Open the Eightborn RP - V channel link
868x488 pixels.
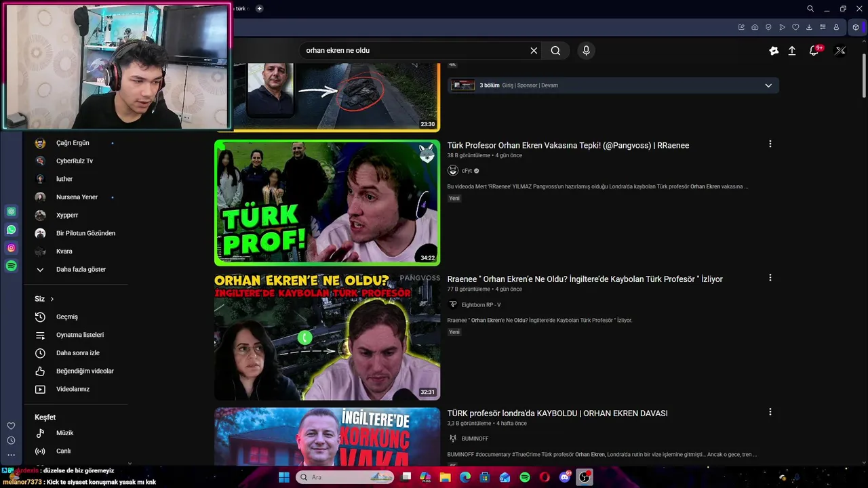tap(481, 305)
